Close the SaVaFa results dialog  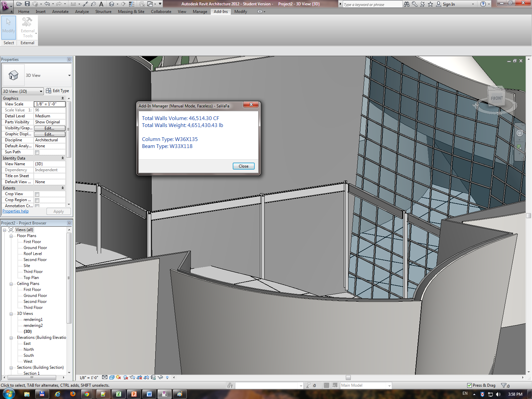(243, 166)
